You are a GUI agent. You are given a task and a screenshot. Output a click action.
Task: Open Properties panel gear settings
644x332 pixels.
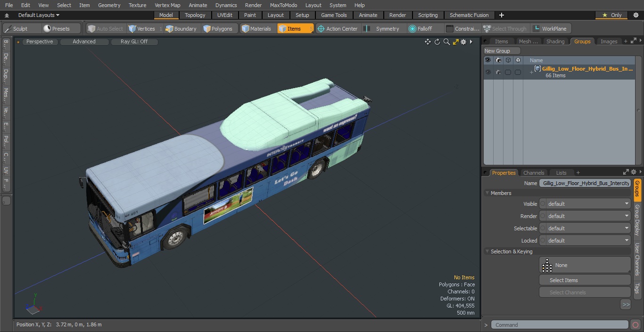634,172
